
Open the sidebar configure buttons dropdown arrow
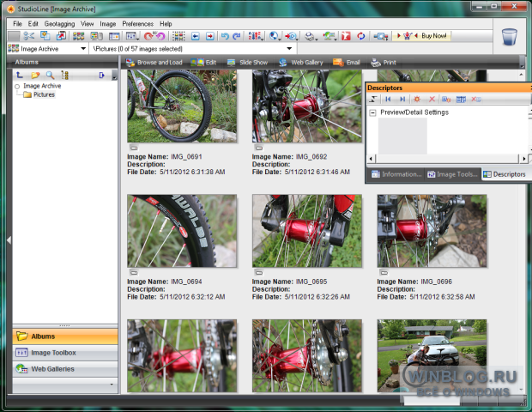pos(112,385)
